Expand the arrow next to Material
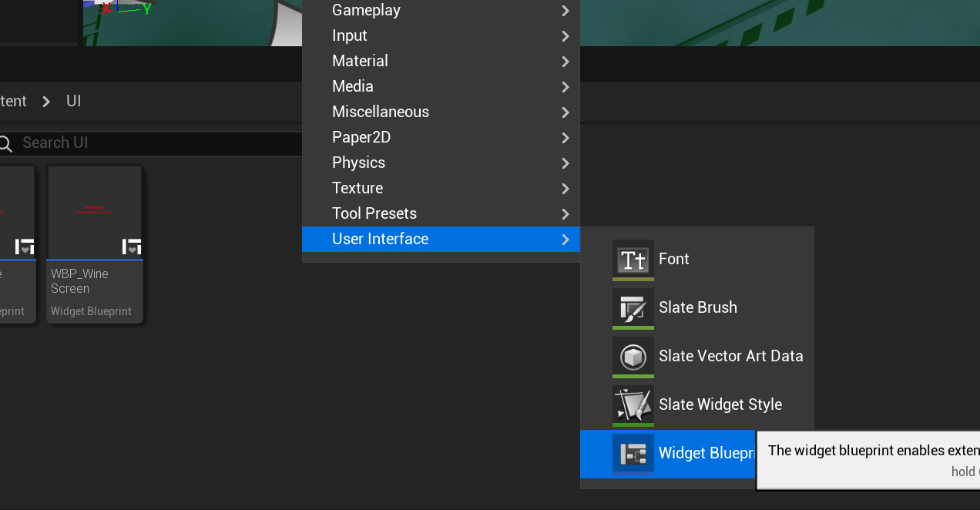 tap(566, 62)
